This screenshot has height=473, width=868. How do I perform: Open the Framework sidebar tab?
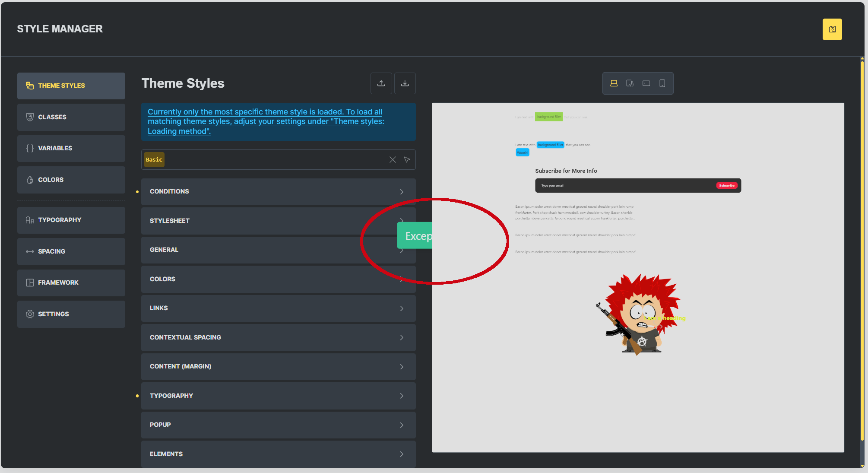point(71,283)
